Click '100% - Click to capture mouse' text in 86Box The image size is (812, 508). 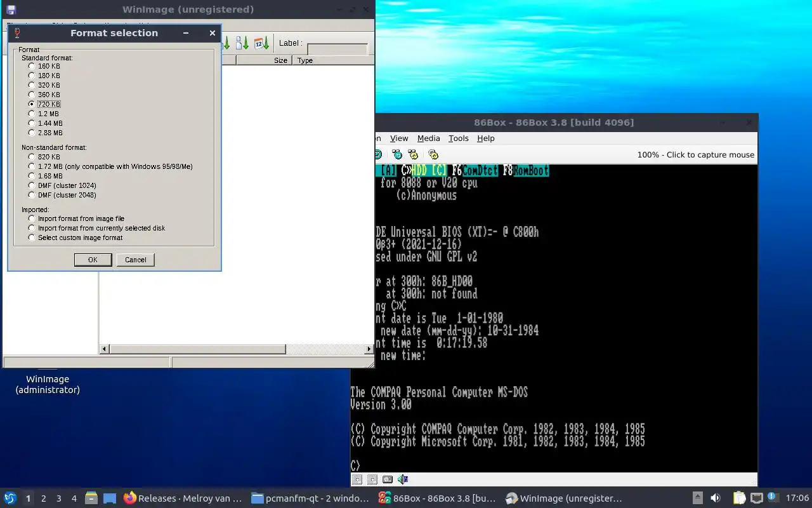click(x=696, y=155)
